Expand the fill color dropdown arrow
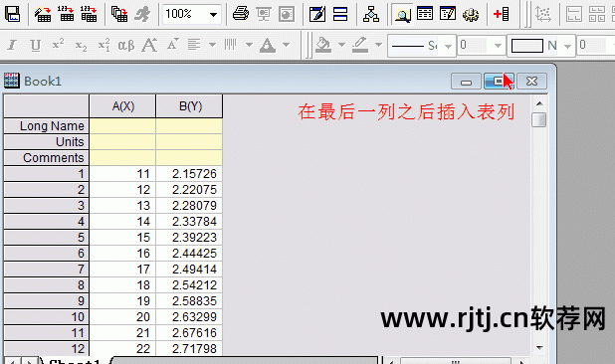Viewport: 615px width, 364px height. 341,45
